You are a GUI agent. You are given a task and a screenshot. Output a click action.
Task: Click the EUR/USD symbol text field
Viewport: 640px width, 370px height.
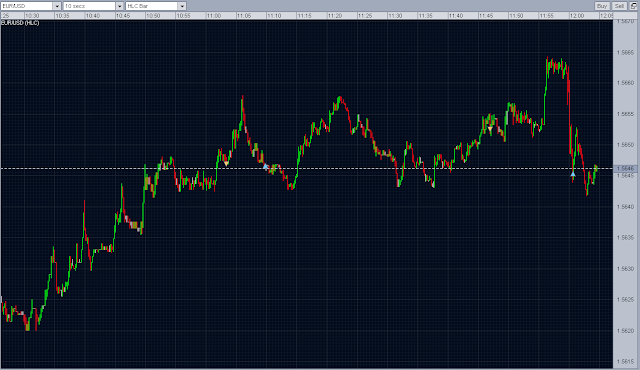point(27,6)
